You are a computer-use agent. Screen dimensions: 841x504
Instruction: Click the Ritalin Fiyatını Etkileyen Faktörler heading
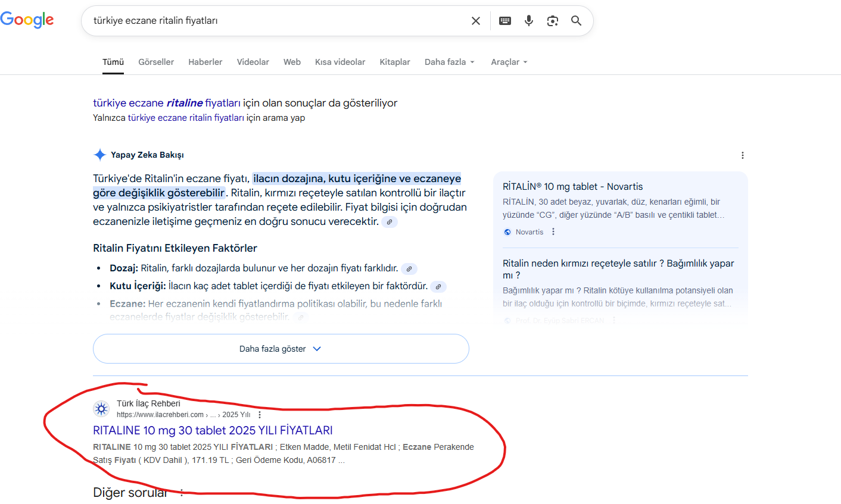pyautogui.click(x=175, y=248)
